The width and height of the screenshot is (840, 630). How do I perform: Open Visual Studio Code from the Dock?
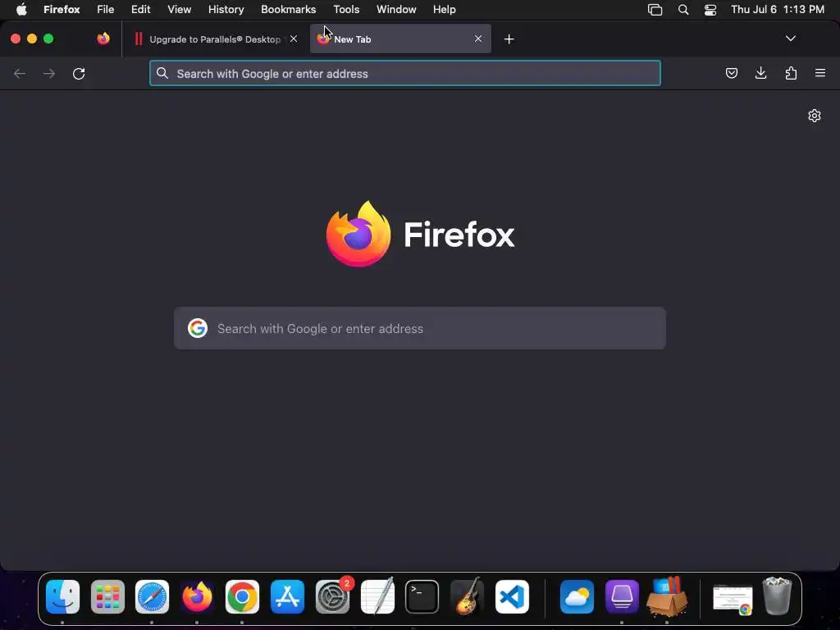[512, 597]
